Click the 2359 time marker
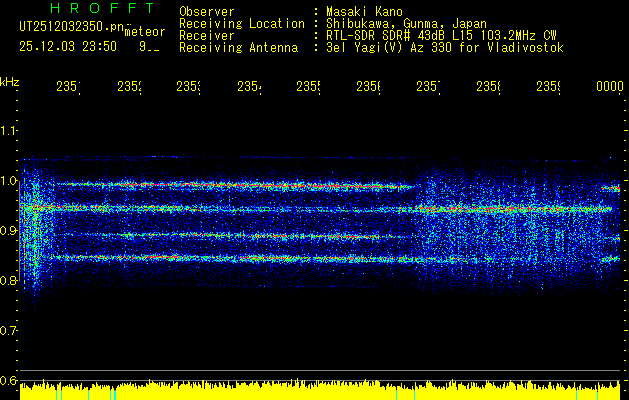Image resolution: width=629 pixels, height=400 pixels. [x=549, y=86]
